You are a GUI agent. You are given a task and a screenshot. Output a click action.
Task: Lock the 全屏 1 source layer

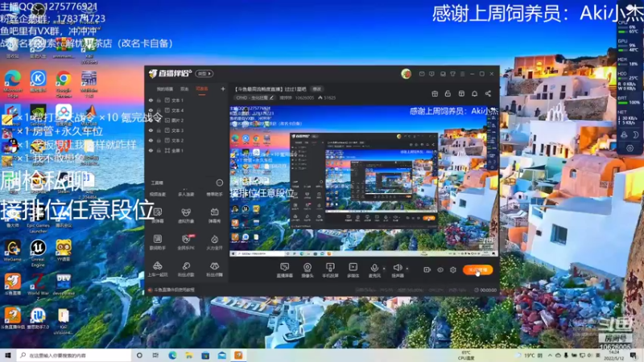[x=159, y=150]
